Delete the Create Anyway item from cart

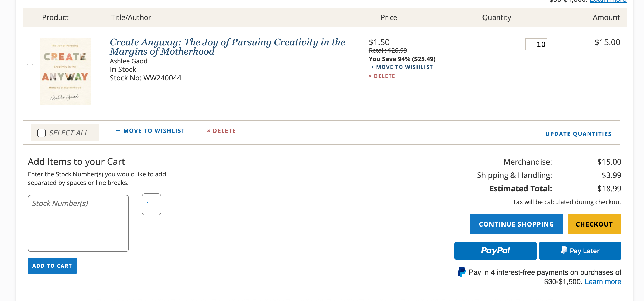pos(384,76)
